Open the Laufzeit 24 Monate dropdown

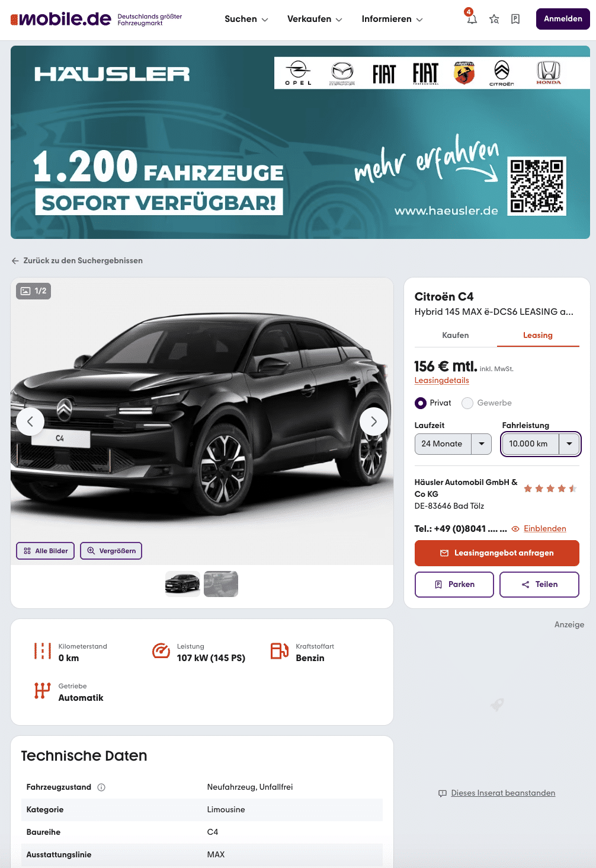[x=453, y=443]
